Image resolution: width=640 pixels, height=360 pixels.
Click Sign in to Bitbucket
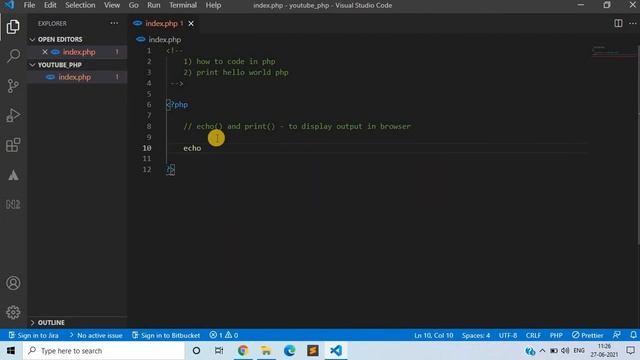tap(166, 335)
